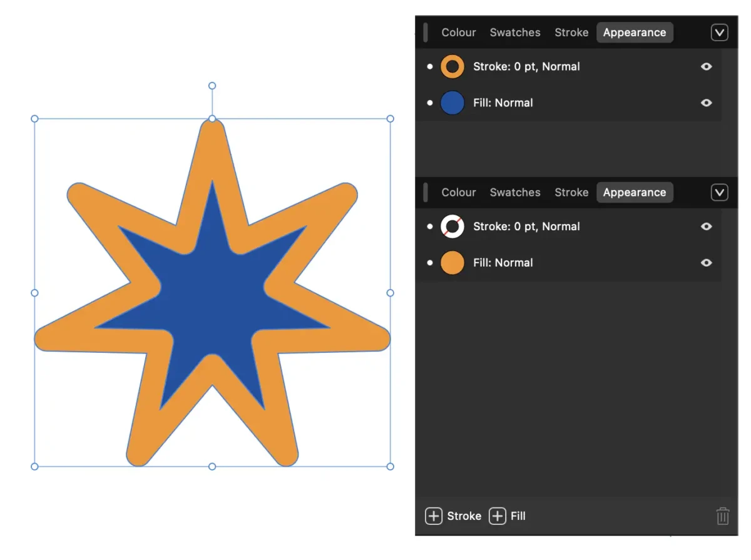
Task: Open the upper panel's options chevron menu
Action: [720, 33]
